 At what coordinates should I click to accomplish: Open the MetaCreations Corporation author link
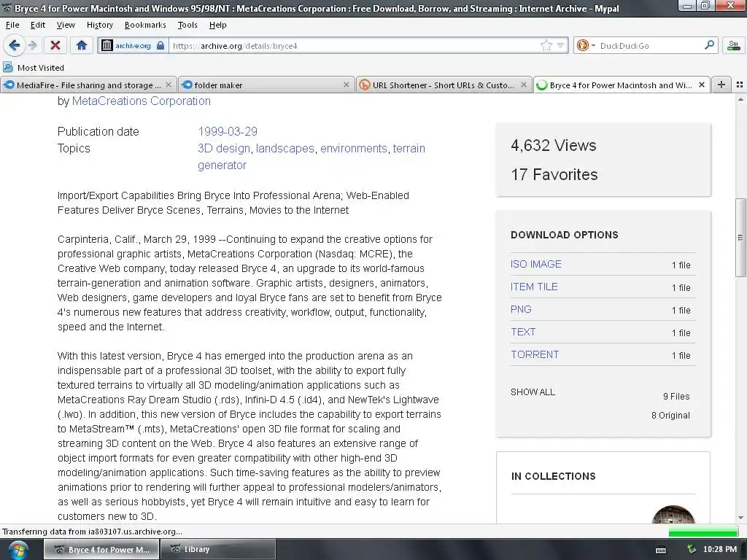click(141, 101)
